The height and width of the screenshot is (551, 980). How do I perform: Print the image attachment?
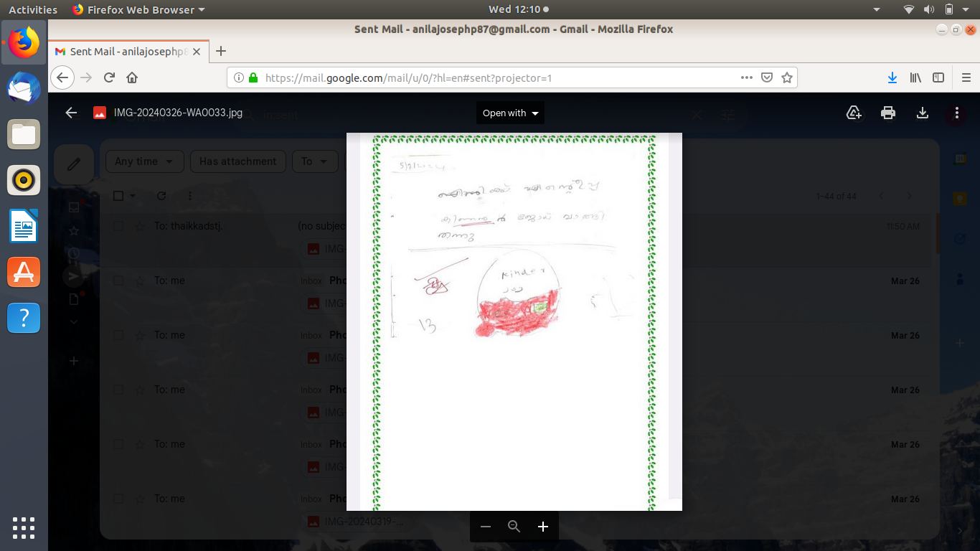click(x=888, y=113)
